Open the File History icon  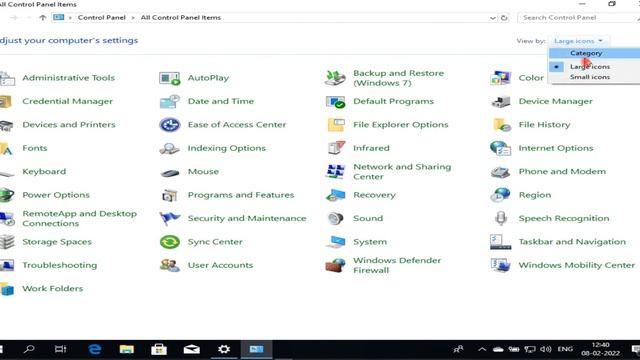502,125
